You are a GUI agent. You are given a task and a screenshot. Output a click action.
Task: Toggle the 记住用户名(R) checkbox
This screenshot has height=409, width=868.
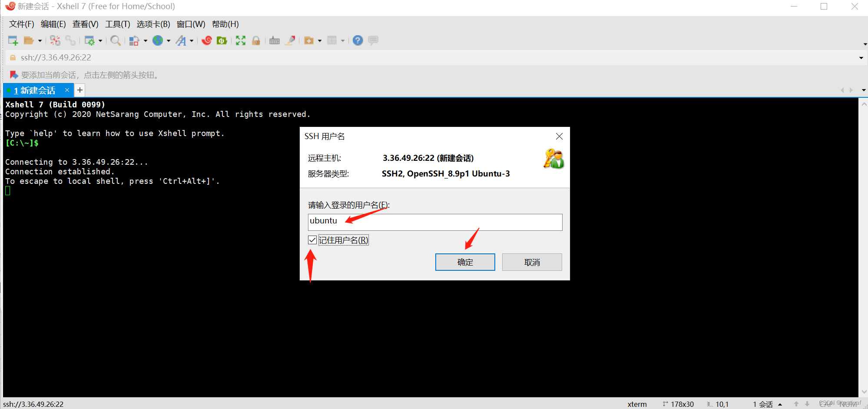coord(312,240)
